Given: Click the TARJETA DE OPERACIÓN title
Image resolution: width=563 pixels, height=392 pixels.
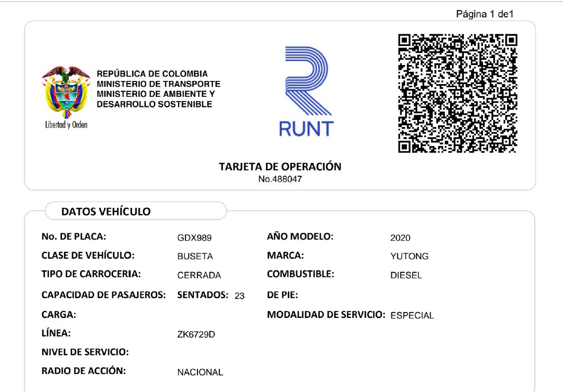Looking at the screenshot, I should click(280, 167).
